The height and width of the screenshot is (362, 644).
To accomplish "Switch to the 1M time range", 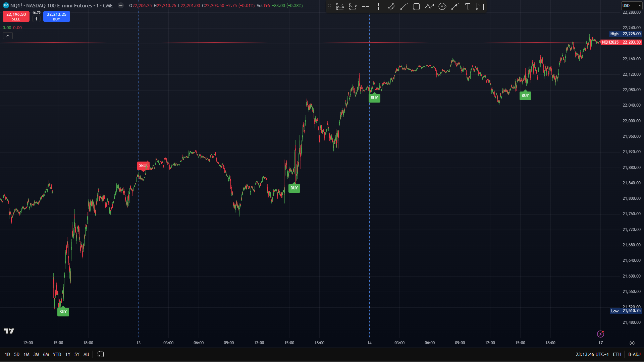I will click(26, 354).
